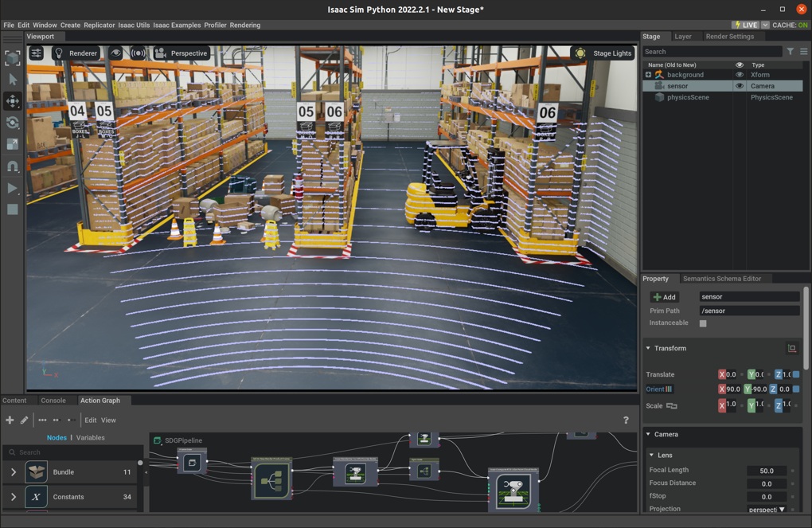The height and width of the screenshot is (528, 812).
Task: Switch to the Content tab
Action: [14, 401]
